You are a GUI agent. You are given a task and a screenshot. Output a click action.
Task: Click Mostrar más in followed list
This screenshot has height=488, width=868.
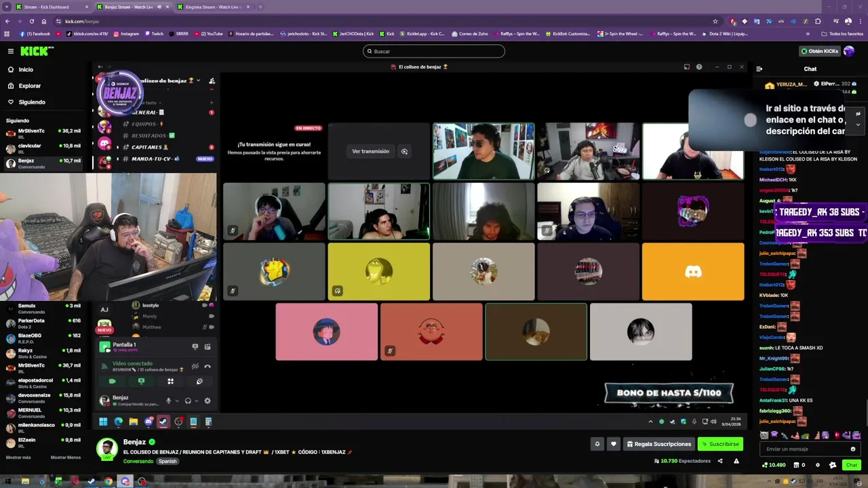pos(18,457)
